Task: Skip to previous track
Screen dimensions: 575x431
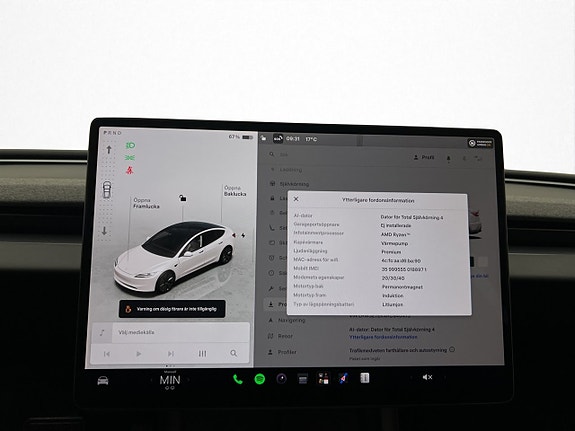Action: coord(107,354)
